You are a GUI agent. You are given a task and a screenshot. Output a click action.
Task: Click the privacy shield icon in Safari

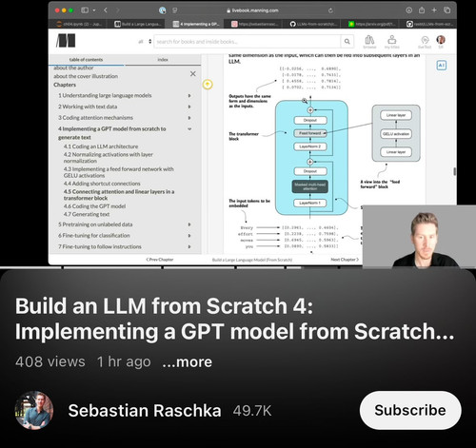point(175,10)
